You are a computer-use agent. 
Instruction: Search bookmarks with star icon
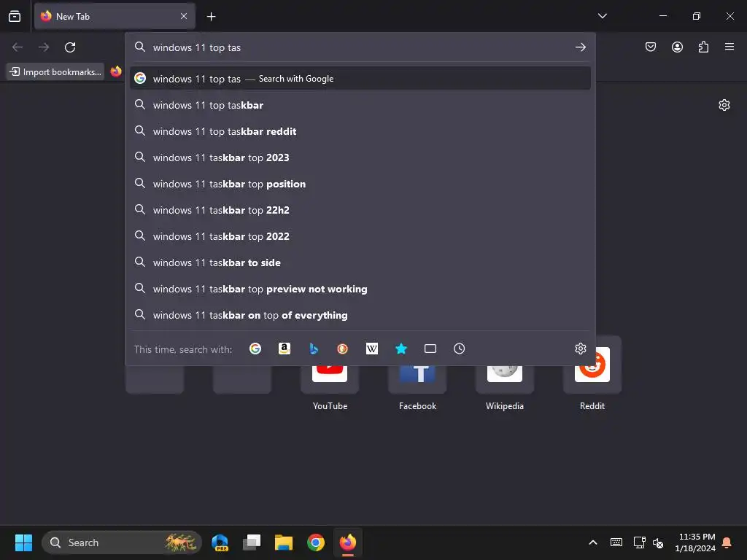tap(401, 349)
